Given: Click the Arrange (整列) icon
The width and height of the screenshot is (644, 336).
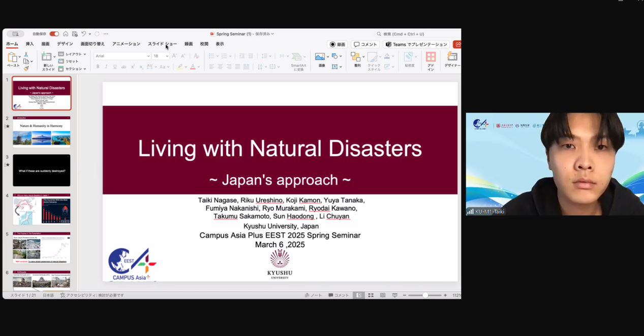Looking at the screenshot, I should (x=356, y=57).
